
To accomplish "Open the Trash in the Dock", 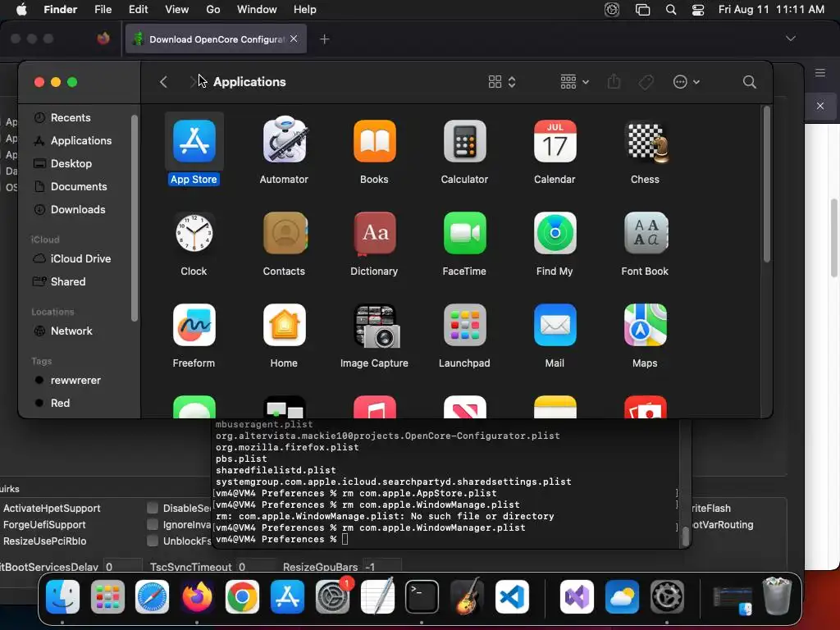I will 777,596.
